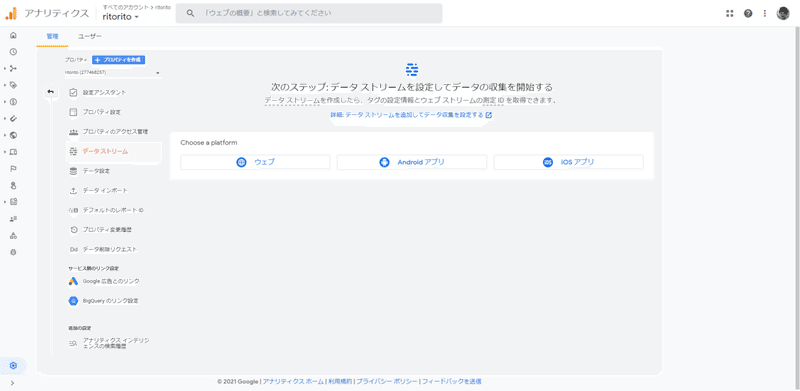Click the Data Settings (データ設定) database icon
The width and height of the screenshot is (800, 391).
(x=73, y=171)
